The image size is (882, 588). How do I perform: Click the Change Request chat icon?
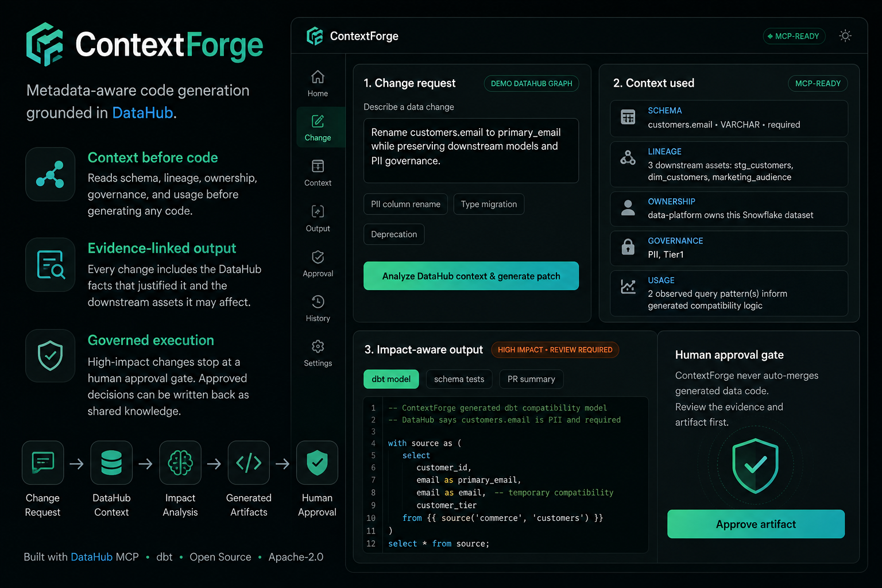tap(42, 463)
